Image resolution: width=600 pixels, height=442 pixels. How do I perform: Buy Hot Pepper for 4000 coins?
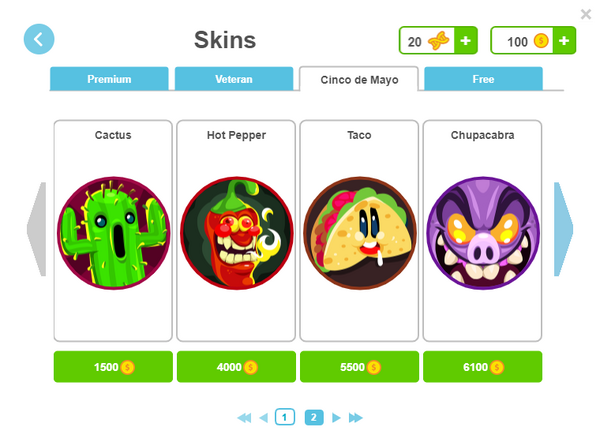click(x=236, y=367)
